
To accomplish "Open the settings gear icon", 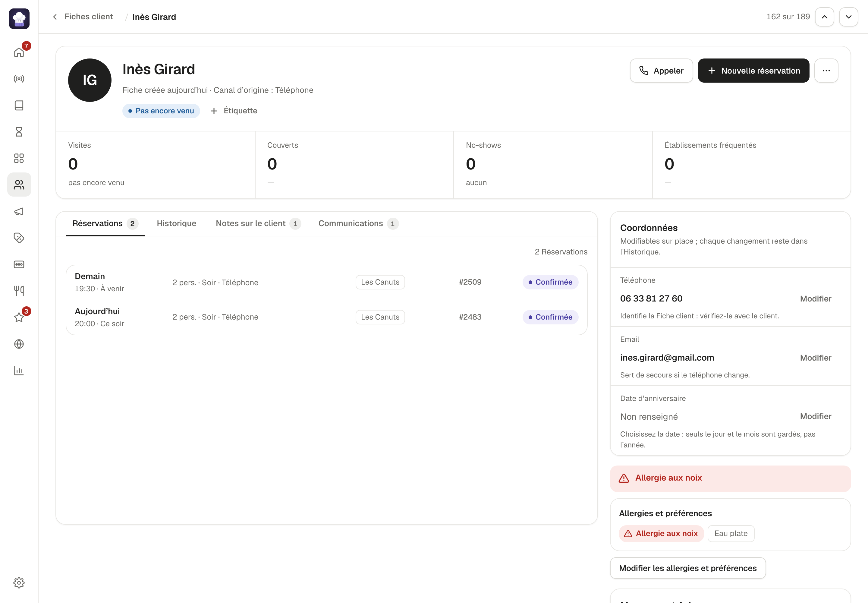I will pos(19,582).
